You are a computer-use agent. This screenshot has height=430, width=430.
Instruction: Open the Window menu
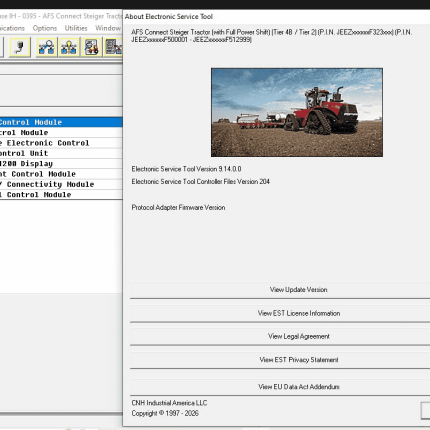(x=108, y=28)
